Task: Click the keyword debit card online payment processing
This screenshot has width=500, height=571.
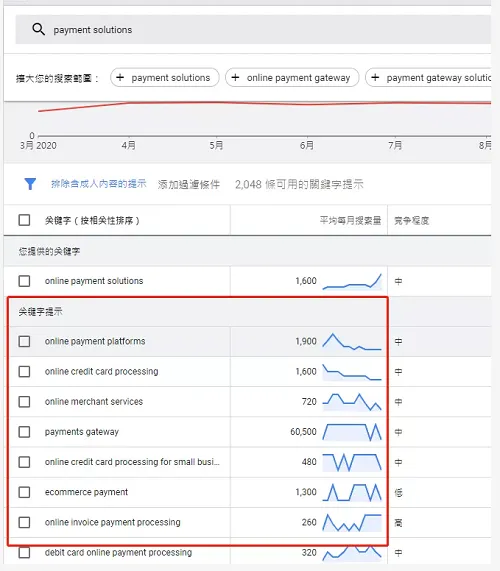Action: click(118, 552)
